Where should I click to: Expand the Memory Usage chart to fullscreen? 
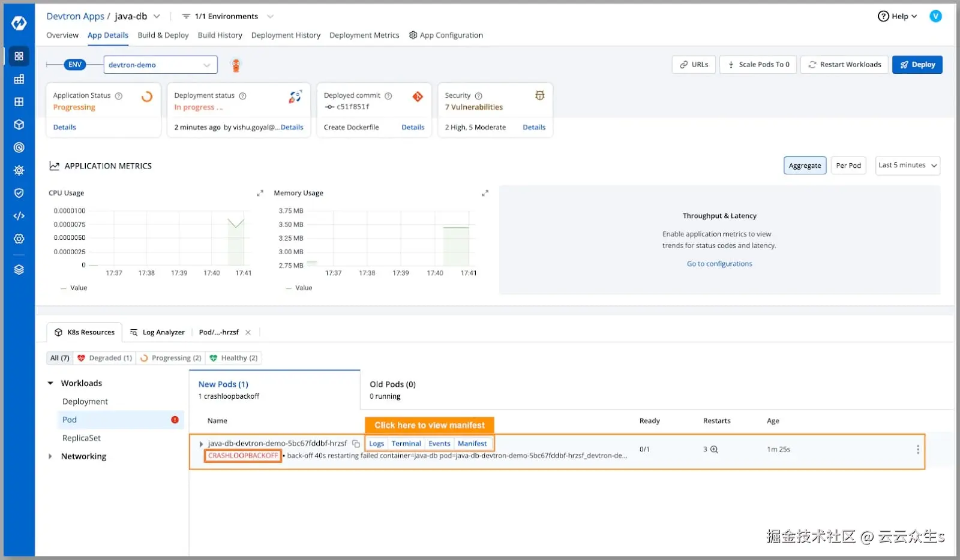point(485,193)
